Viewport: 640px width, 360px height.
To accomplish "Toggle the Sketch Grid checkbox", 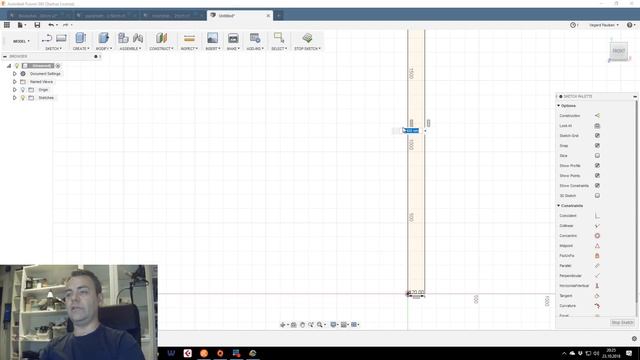I will tap(597, 136).
